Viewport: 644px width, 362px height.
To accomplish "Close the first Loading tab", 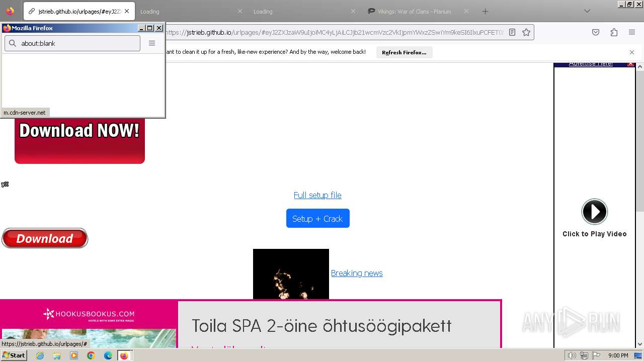I will pyautogui.click(x=240, y=11).
